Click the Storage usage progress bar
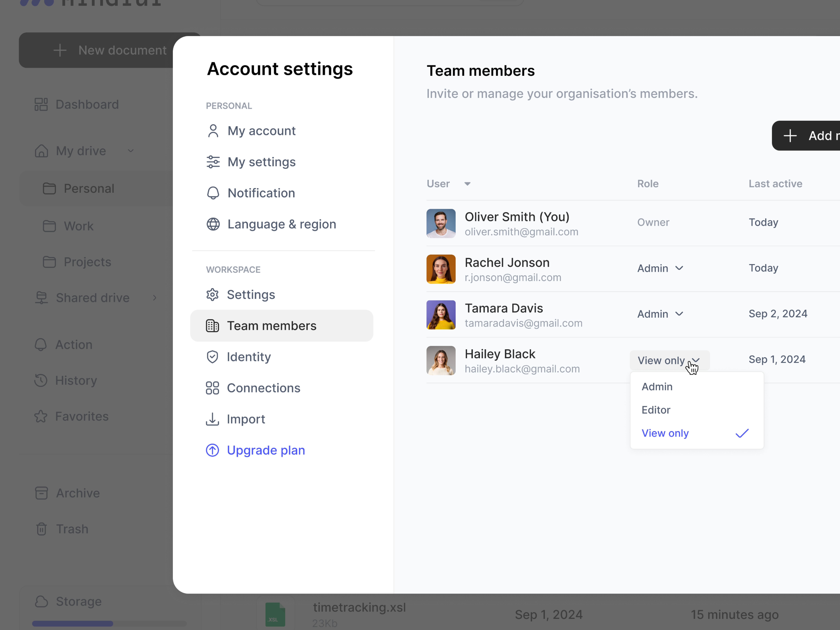Screen dimensions: 840x630 point(109,624)
